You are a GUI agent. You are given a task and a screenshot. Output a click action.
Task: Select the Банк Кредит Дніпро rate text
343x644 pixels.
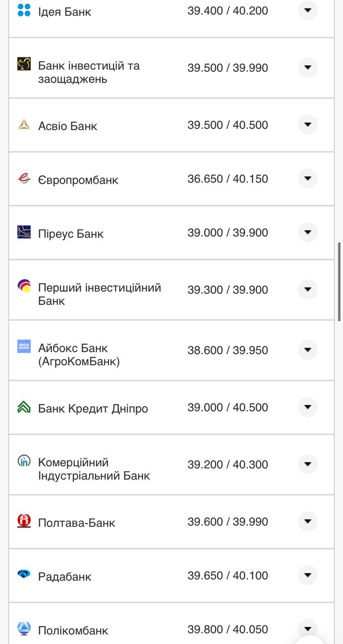(x=228, y=408)
